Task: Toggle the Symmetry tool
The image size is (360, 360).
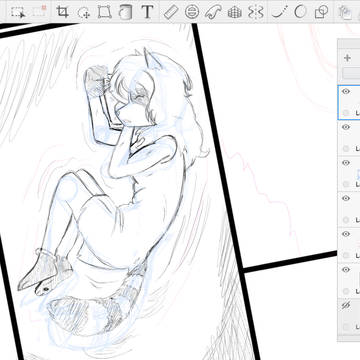Action: [256, 12]
